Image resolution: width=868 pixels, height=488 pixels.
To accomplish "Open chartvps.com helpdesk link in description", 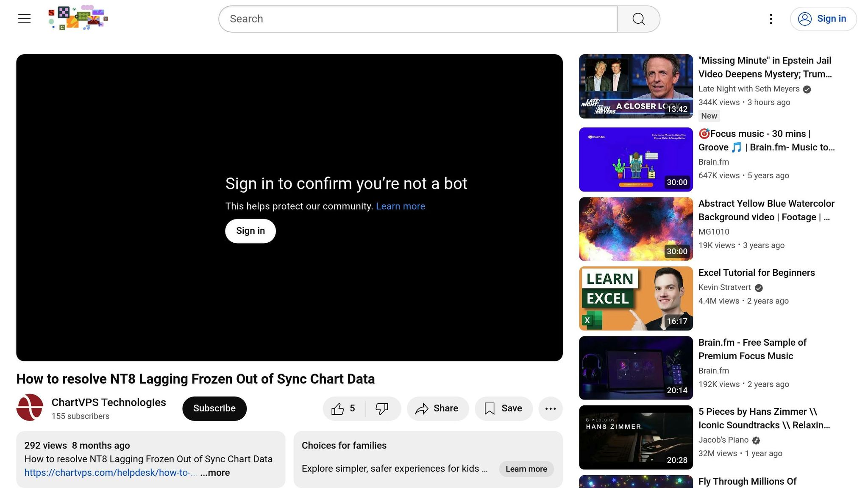I will (111, 473).
